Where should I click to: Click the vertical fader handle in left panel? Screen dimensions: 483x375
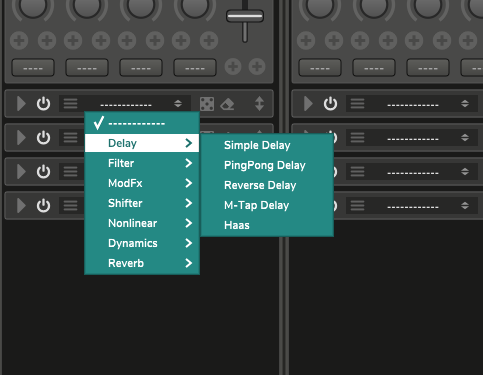point(245,16)
